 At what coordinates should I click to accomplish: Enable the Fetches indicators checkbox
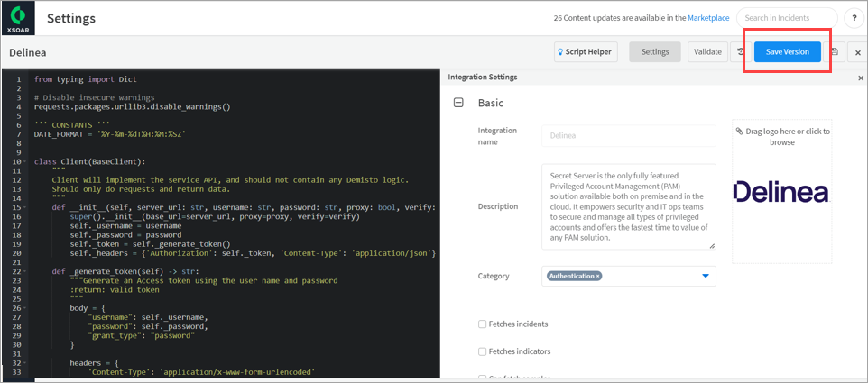(482, 351)
